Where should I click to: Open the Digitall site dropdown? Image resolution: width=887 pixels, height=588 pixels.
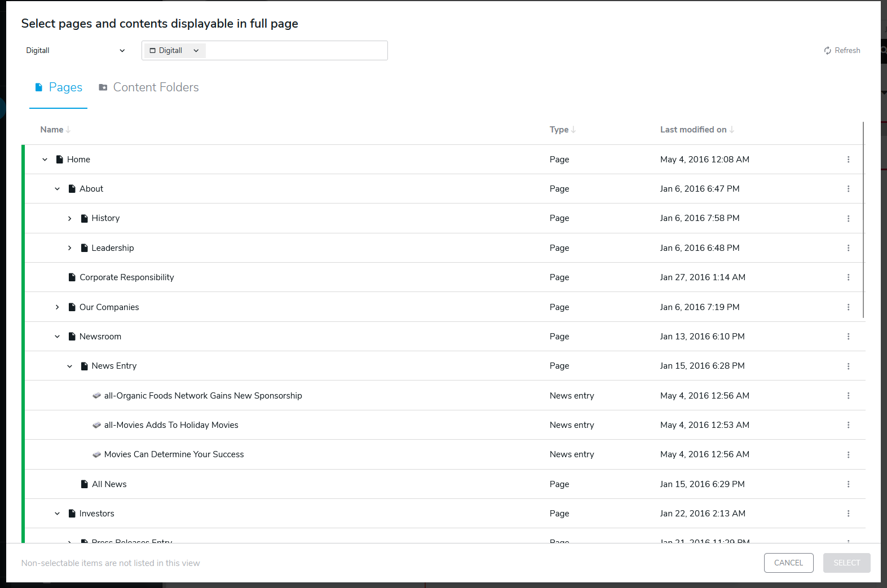(76, 51)
